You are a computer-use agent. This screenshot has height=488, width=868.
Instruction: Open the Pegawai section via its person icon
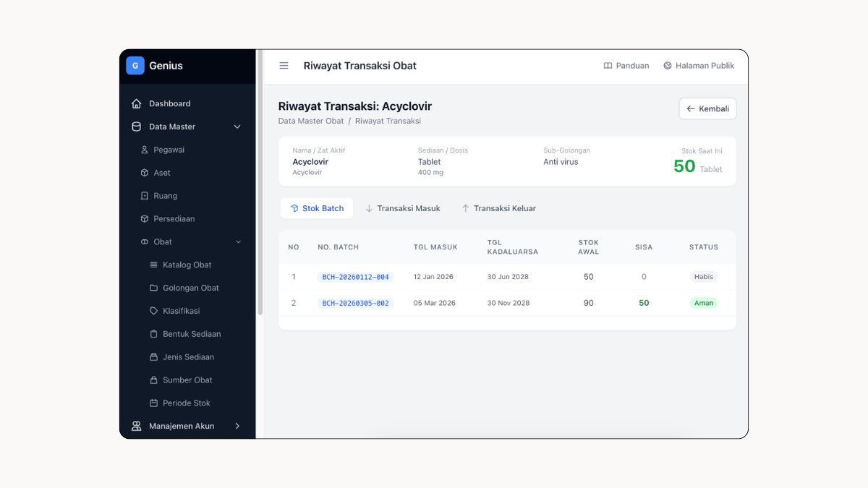(145, 150)
